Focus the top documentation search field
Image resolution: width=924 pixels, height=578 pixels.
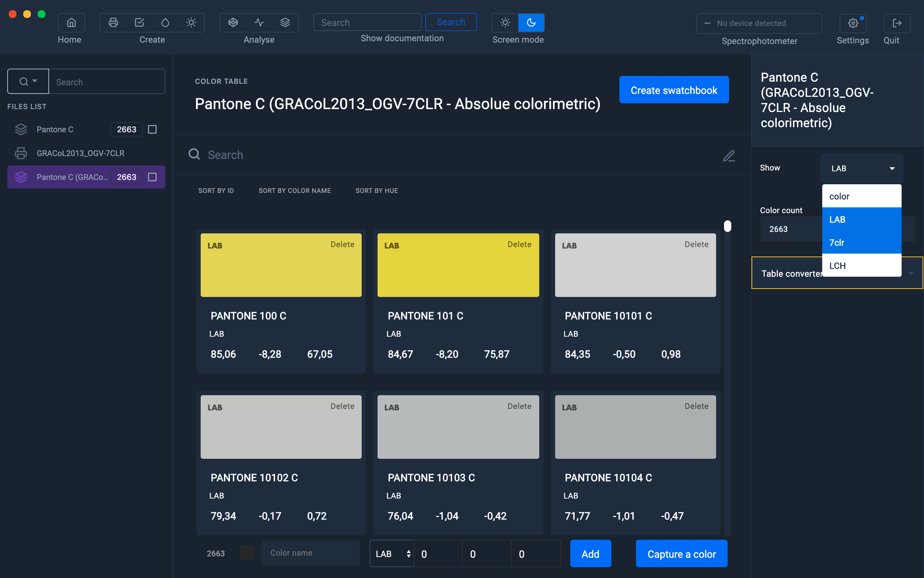pos(367,22)
